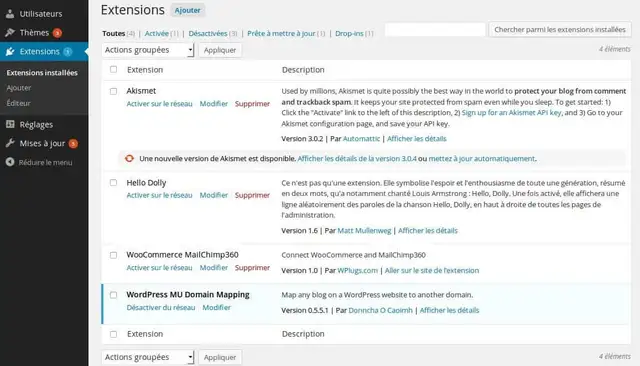The width and height of the screenshot is (640, 366).
Task: Click the Thèmes paintbrush icon
Action: [10, 33]
